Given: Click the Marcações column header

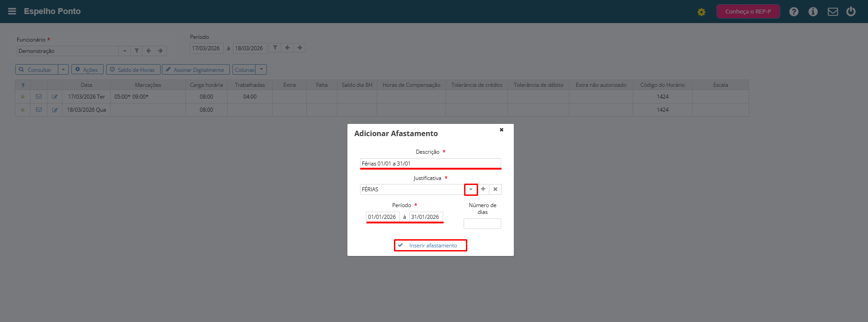Looking at the screenshot, I should pyautogui.click(x=148, y=85).
